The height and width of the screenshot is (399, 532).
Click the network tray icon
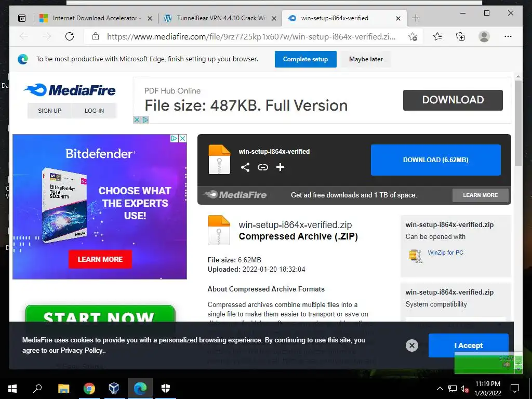(x=453, y=389)
